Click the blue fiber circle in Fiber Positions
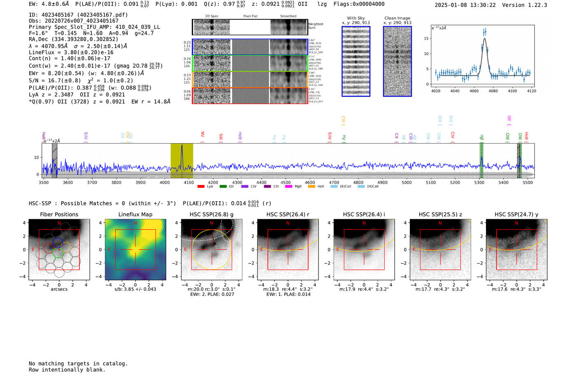 coord(58,243)
